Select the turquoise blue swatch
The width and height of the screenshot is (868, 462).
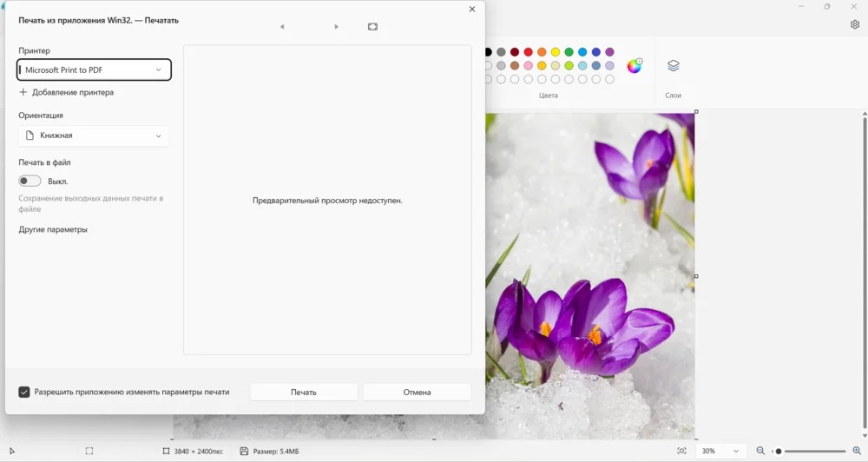point(582,52)
